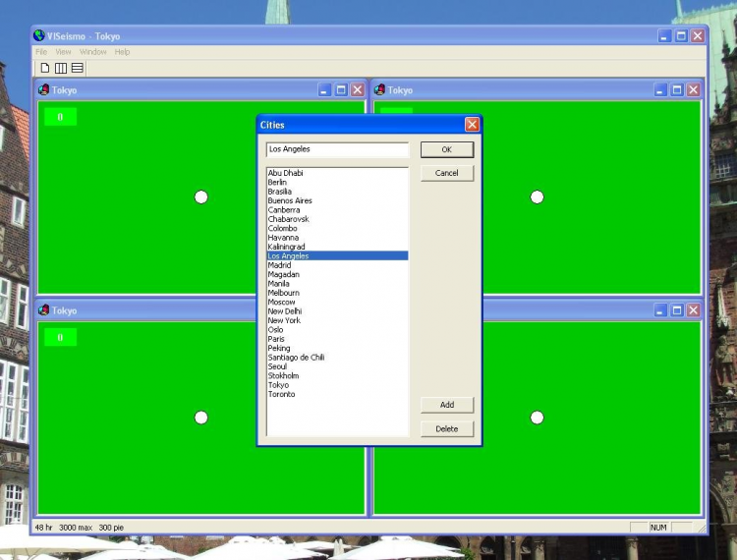Screen dimensions: 737x560
Task: Open the Help menu
Action: [122, 52]
